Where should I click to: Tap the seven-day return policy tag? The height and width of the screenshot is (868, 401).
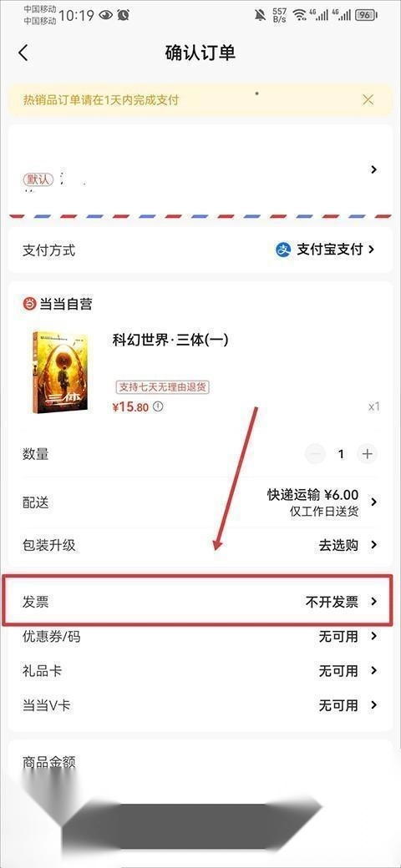(x=162, y=386)
